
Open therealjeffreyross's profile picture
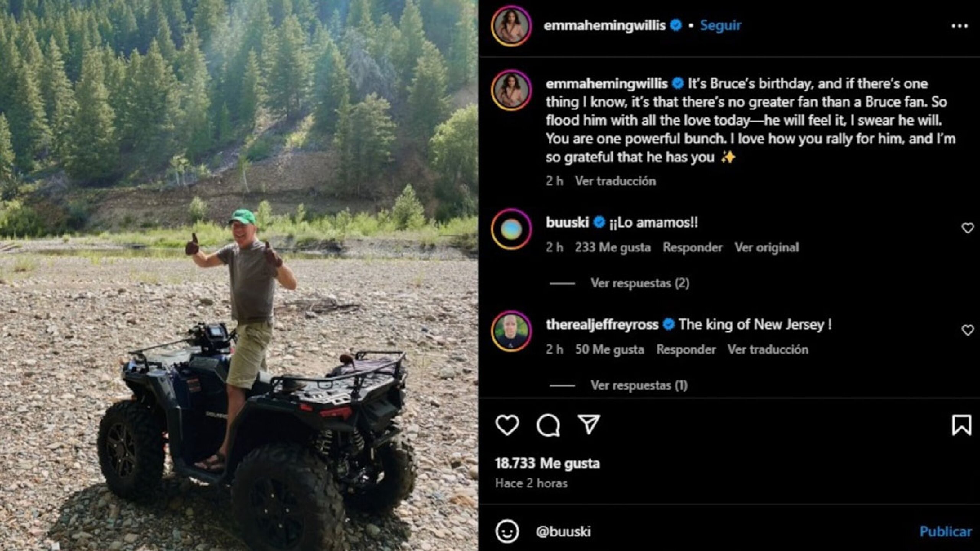click(x=511, y=331)
